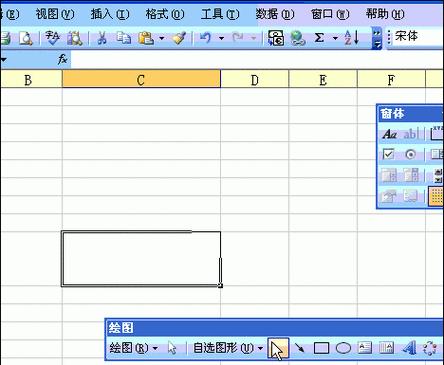The height and width of the screenshot is (365, 444).
Task: Click the Label control in Forms toolbar
Action: point(389,134)
